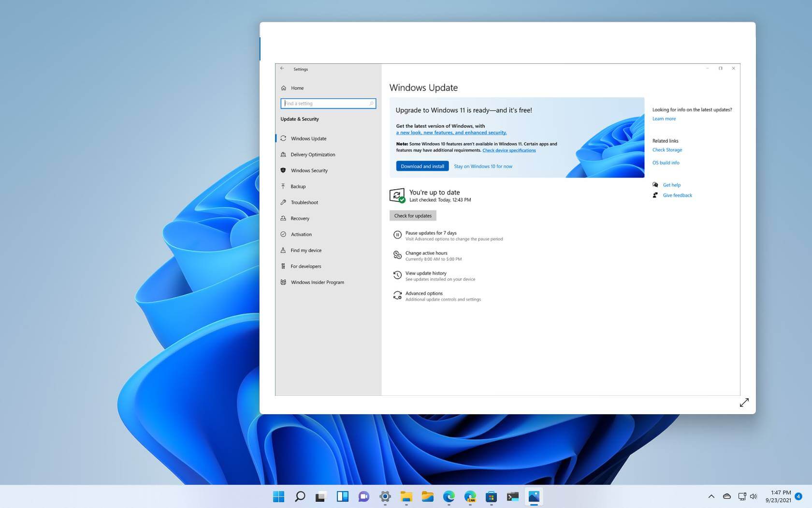Image resolution: width=812 pixels, height=508 pixels.
Task: Click the volume icon in system tray
Action: pyautogui.click(x=754, y=496)
